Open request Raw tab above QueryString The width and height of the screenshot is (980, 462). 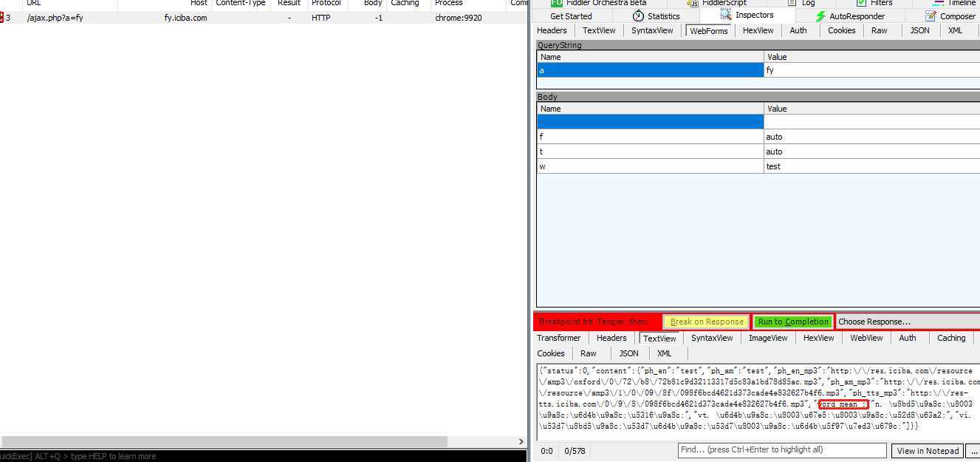(879, 30)
